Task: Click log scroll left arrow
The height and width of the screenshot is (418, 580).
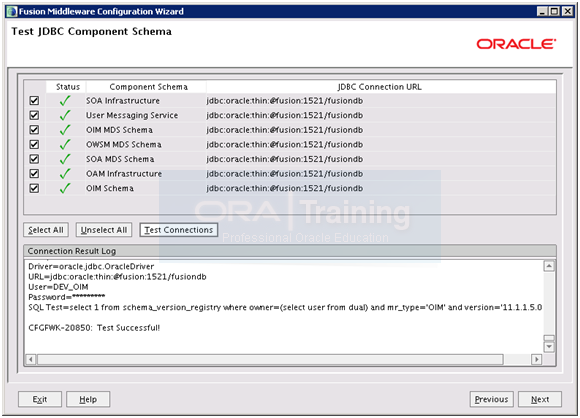Action: (x=31, y=359)
